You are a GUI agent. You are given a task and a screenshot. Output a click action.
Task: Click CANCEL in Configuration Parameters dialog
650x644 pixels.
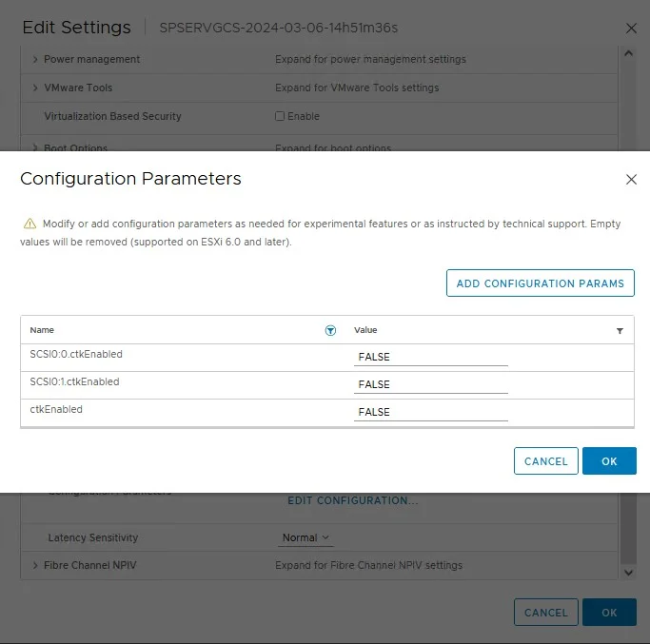(x=545, y=461)
